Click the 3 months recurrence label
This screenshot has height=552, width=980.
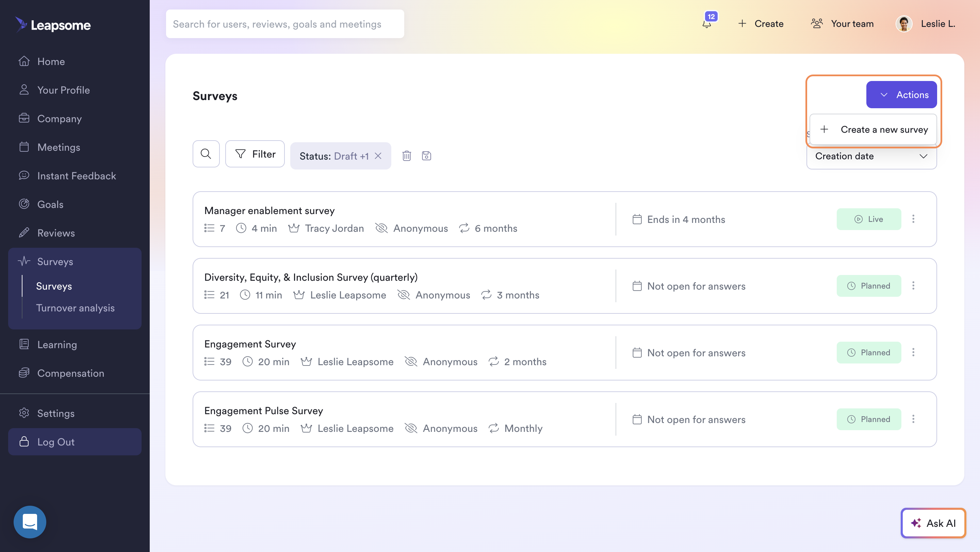pos(518,295)
